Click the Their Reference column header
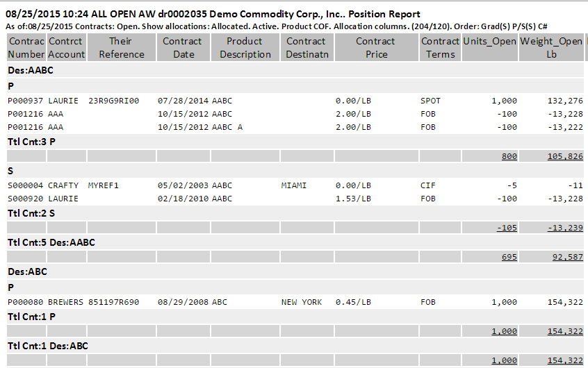Screen dimensions: 588x368 [x=122, y=48]
